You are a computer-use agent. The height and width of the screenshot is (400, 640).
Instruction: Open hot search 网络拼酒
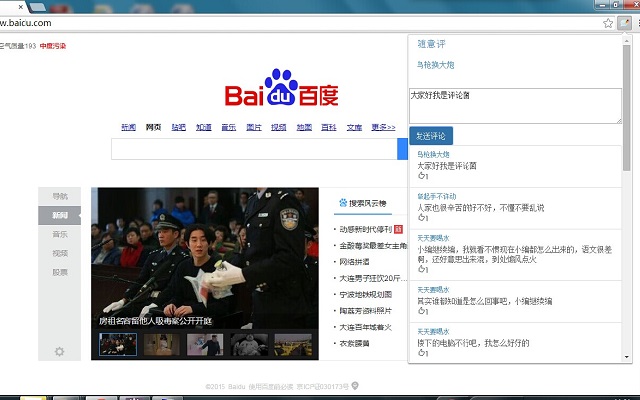click(x=354, y=262)
